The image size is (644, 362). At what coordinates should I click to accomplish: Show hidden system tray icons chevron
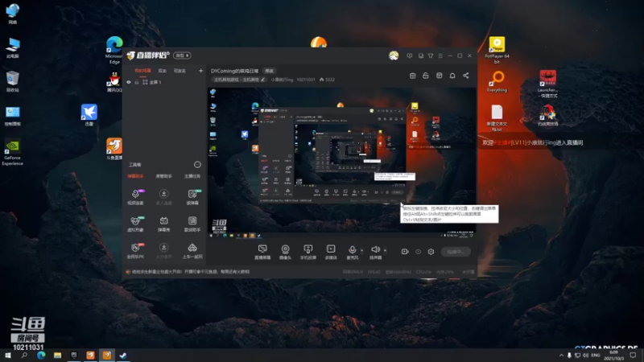click(561, 355)
